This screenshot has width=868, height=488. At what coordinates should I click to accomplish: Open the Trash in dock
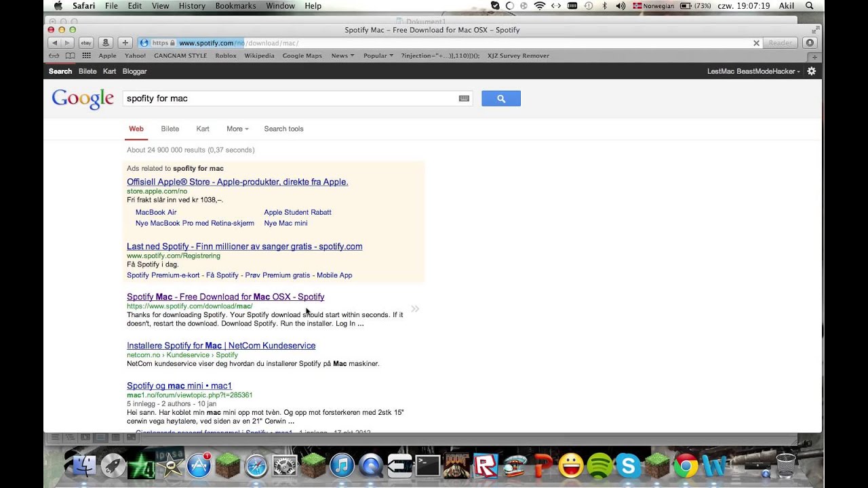pos(785,466)
